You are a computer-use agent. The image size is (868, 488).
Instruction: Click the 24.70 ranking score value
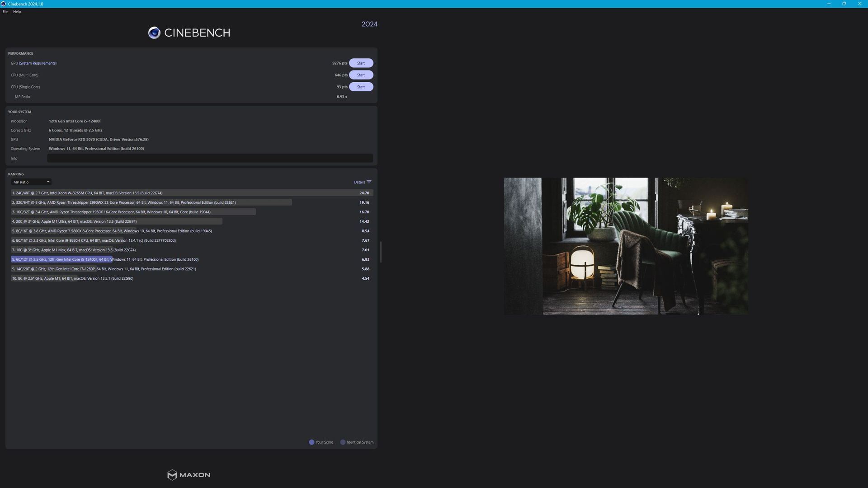point(364,193)
